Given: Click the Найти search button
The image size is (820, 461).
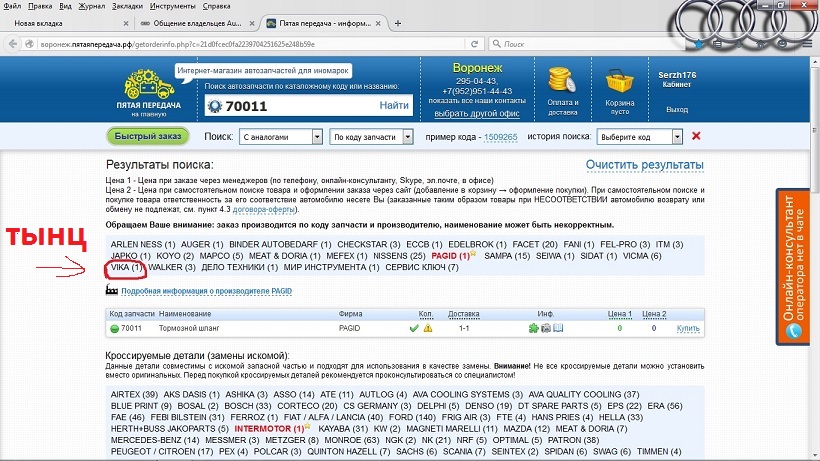Looking at the screenshot, I should pos(394,105).
